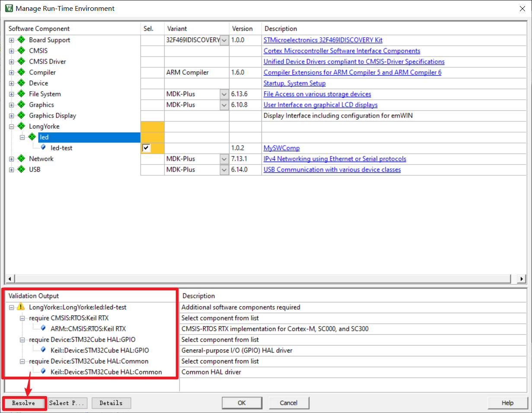Image resolution: width=532 pixels, height=413 pixels.
Task: Open IPv4 Networking using Ethernet link
Action: coord(335,159)
